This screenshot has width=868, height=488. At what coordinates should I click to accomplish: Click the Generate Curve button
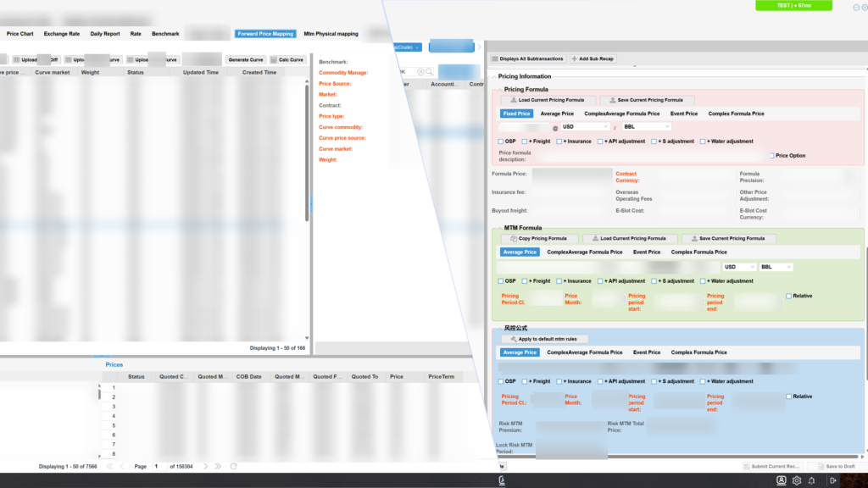click(x=246, y=60)
